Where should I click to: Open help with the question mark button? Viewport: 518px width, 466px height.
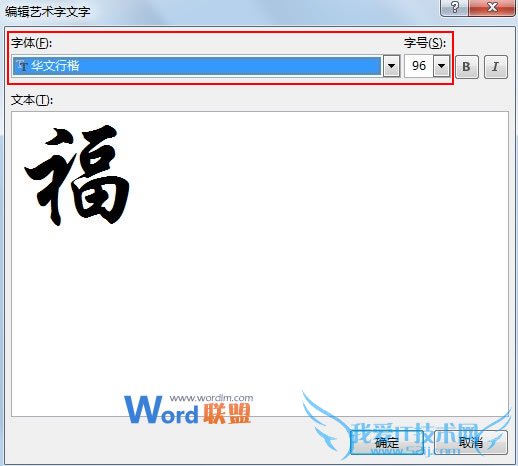coord(455,7)
